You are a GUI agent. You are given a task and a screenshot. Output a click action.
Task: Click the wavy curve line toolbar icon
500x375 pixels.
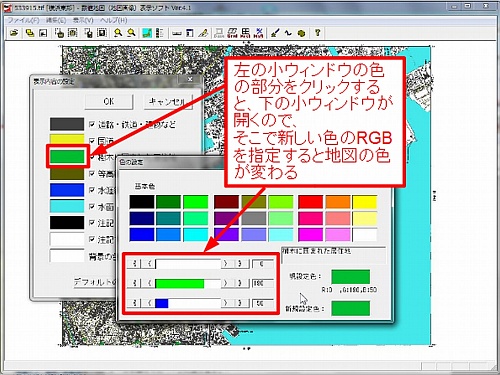pos(288,33)
